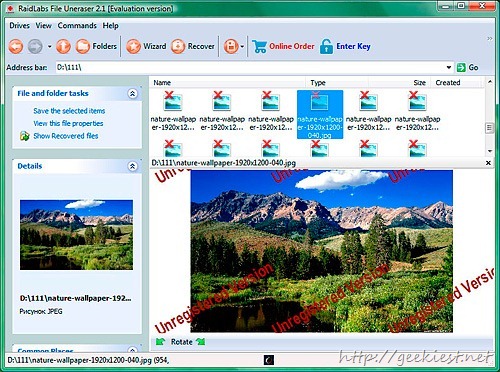Click the orange save disk icon
The height and width of the screenshot is (372, 500).
coord(231,46)
